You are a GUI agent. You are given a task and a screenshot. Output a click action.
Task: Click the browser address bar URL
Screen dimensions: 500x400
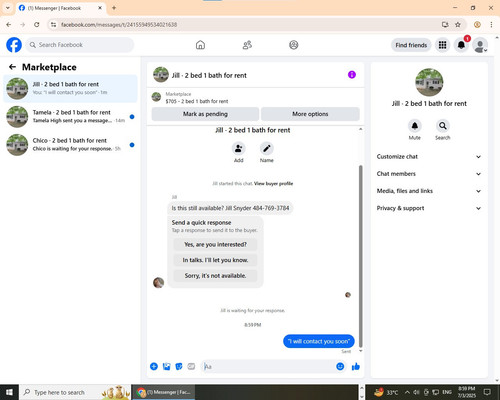pyautogui.click(x=119, y=25)
